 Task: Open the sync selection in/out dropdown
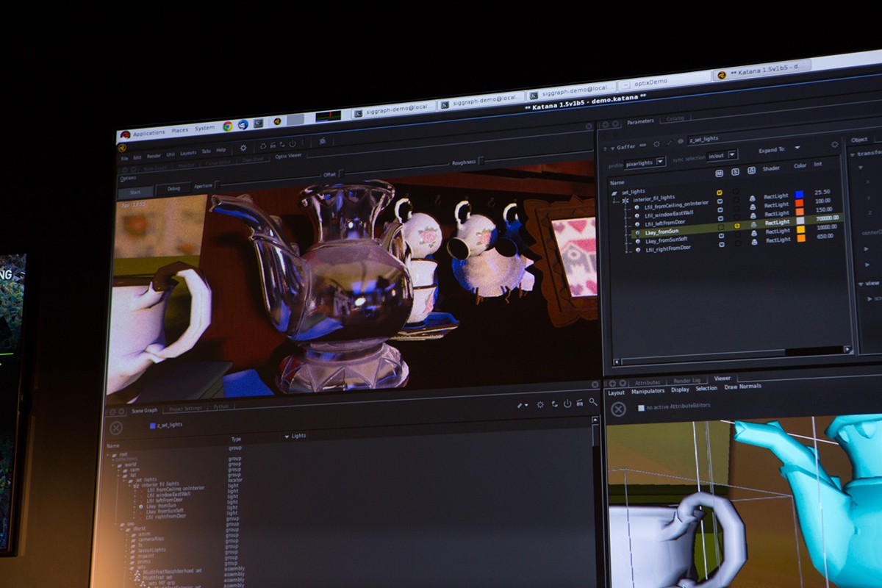722,156
